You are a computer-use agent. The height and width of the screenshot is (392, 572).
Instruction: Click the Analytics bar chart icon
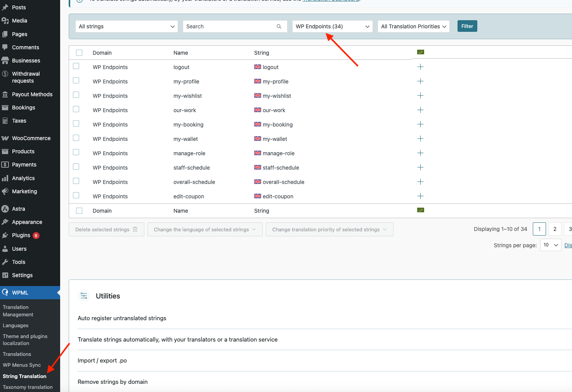(5, 178)
